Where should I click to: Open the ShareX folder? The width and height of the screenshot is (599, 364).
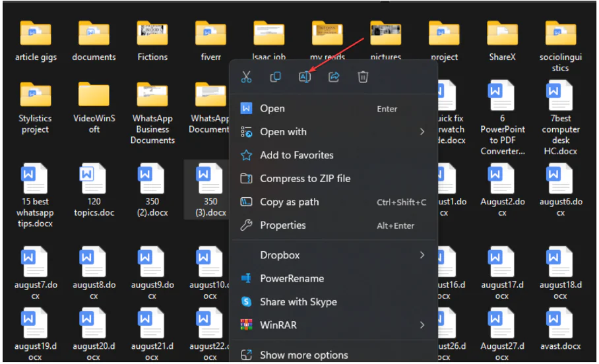tap(502, 40)
